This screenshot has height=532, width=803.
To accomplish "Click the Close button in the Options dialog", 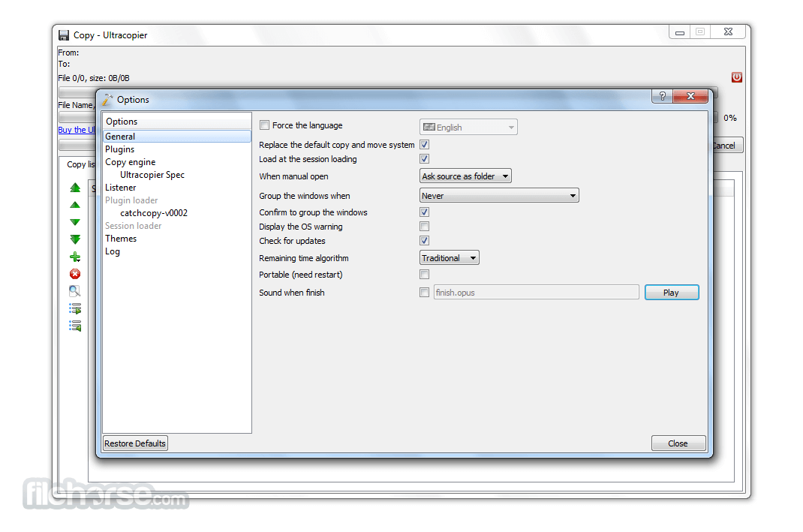I will [x=678, y=443].
